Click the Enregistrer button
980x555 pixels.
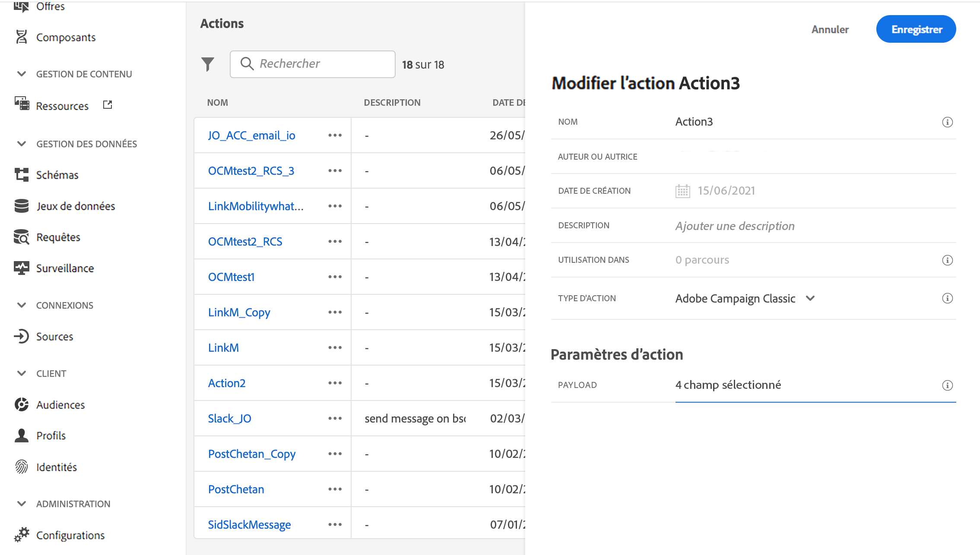(916, 29)
